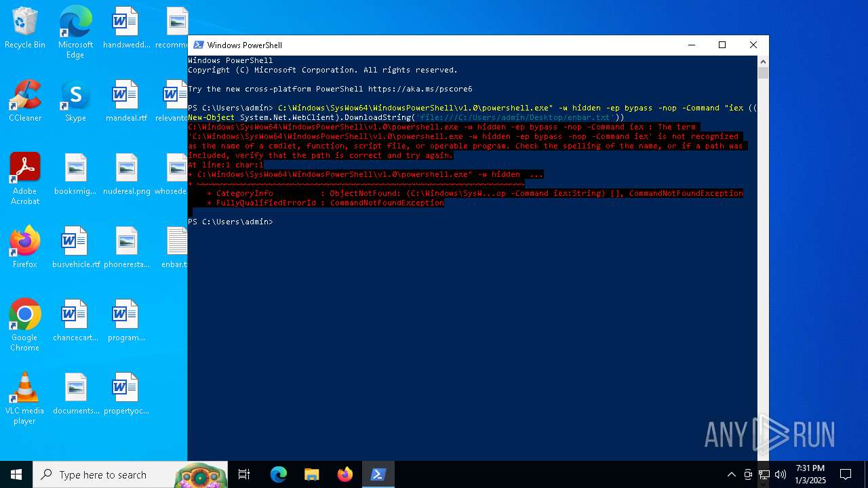Open the Recycle Bin desktop icon

[25, 28]
